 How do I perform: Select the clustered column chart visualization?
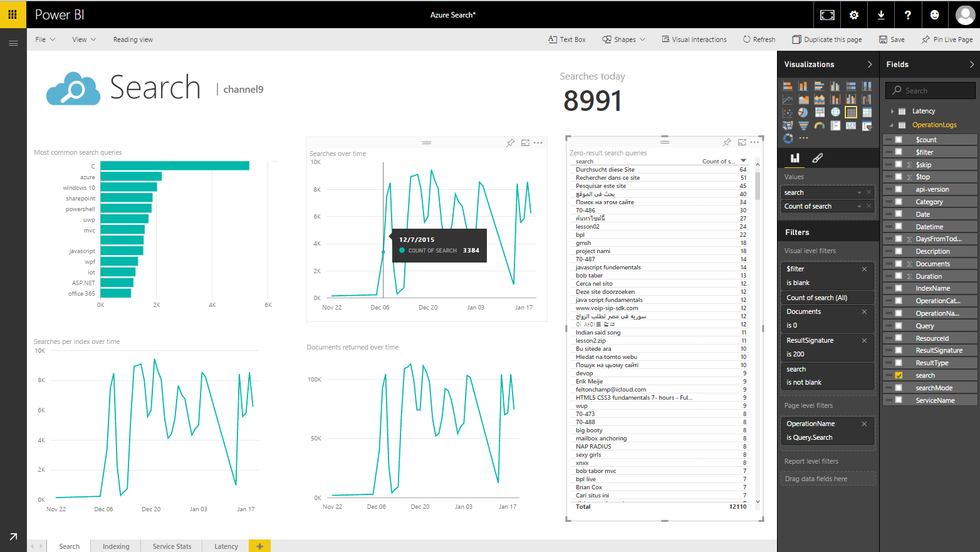click(835, 86)
